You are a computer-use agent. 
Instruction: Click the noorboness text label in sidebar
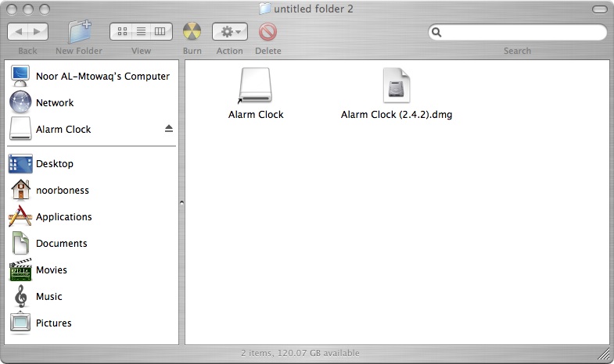click(63, 190)
